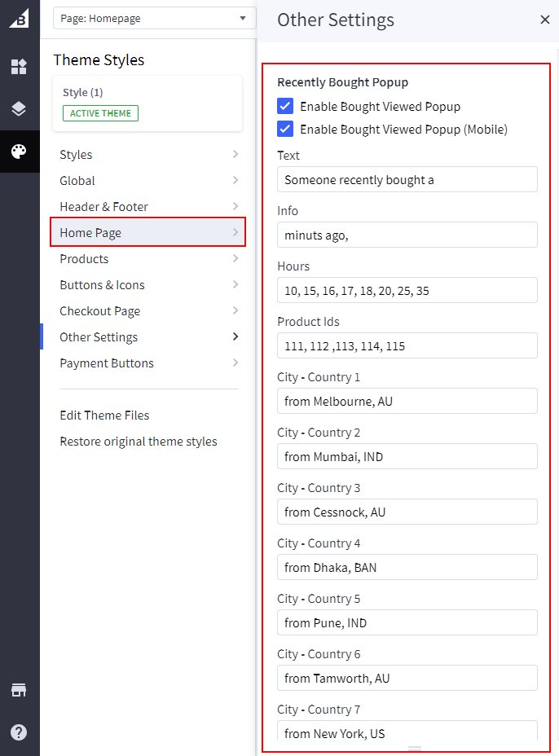This screenshot has height=756, width=559.
Task: Open the Home Page menu item
Action: pos(147,233)
